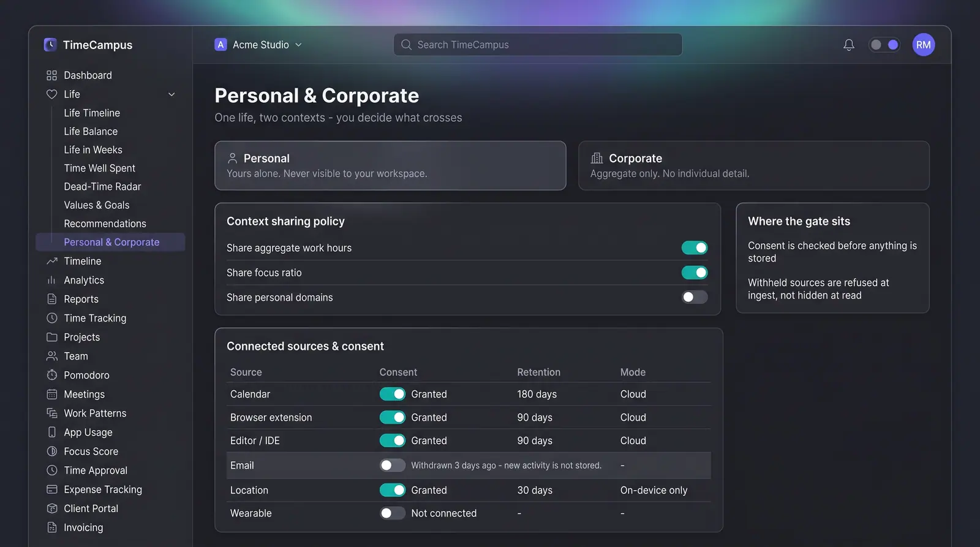Go to Values & Goals

coord(97,205)
